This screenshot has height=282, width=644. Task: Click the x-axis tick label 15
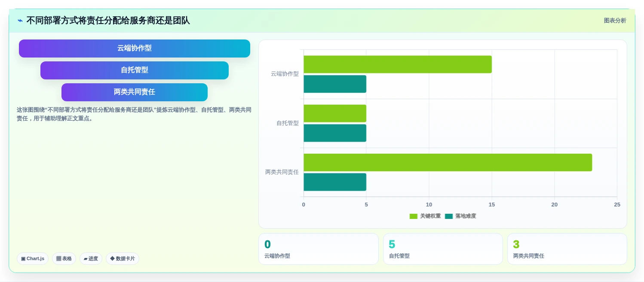(x=492, y=205)
